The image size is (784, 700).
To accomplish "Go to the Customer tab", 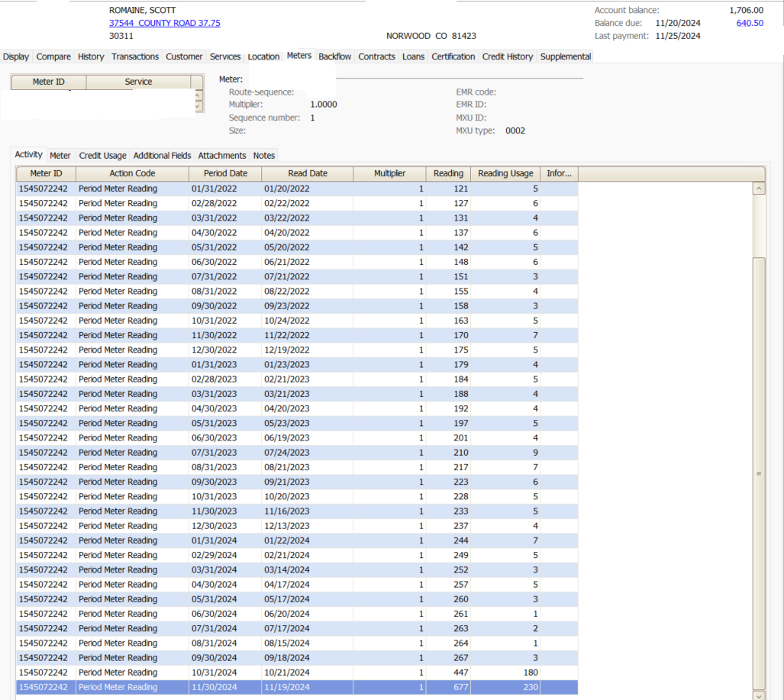I will (x=184, y=56).
